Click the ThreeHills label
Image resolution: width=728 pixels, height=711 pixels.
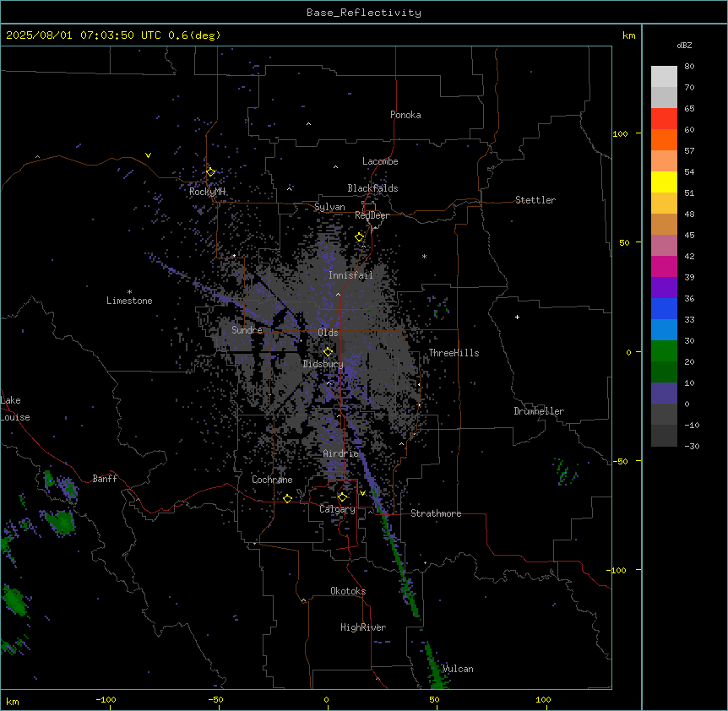454,353
